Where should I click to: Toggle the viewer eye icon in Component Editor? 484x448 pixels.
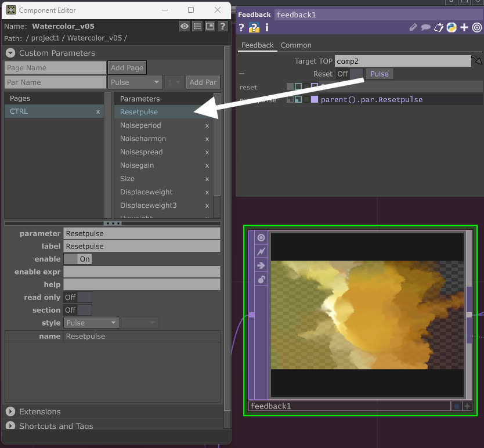(x=185, y=26)
